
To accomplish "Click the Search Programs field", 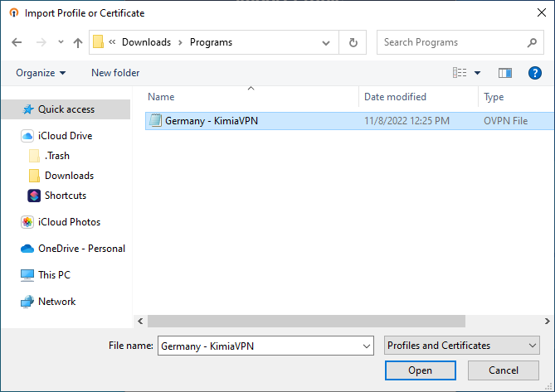I will [452, 42].
